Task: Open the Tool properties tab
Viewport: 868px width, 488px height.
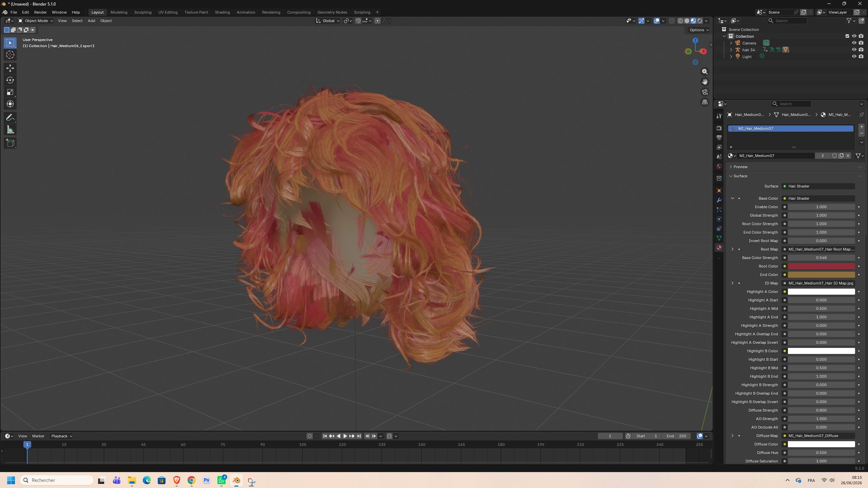Action: click(x=719, y=116)
